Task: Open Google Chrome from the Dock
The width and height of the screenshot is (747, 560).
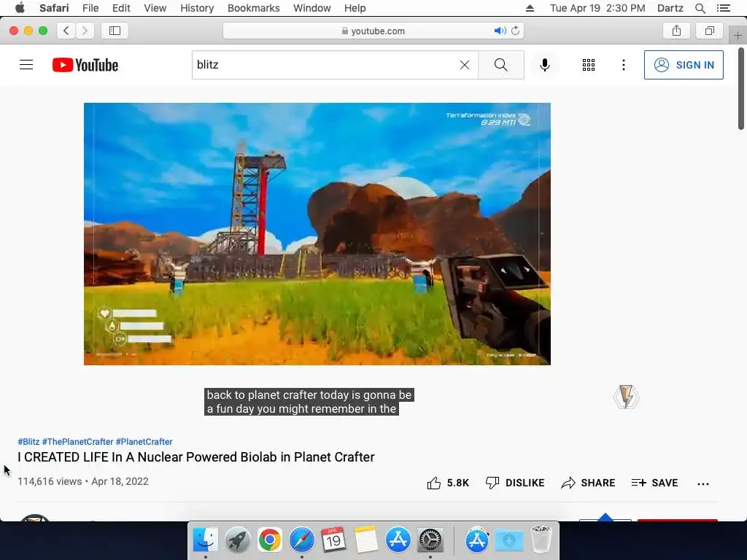Action: click(270, 540)
